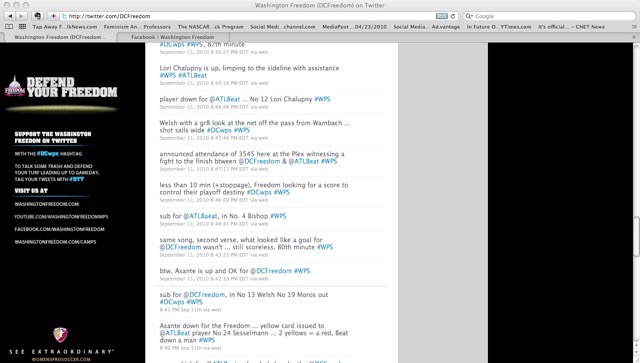Screen dimensions: 640x363
Task: Click #WPS in the Lori Chalupny limping tweet
Action: pyautogui.click(x=168, y=76)
